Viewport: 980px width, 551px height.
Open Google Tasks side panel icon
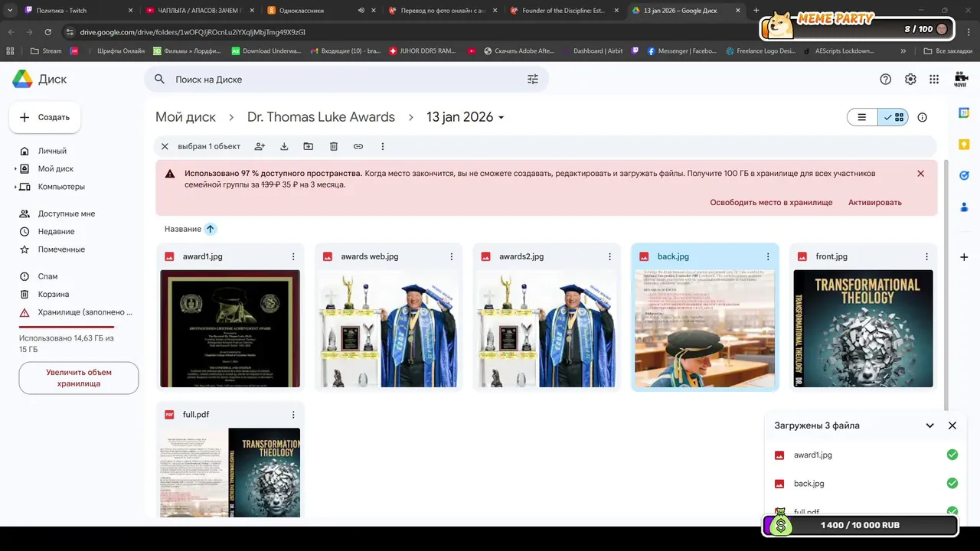[x=965, y=176]
